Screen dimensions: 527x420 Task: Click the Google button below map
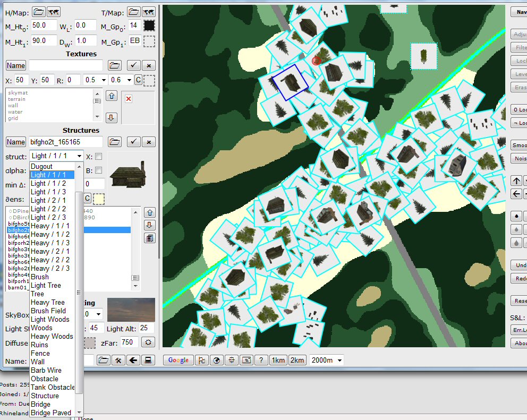pyautogui.click(x=178, y=360)
